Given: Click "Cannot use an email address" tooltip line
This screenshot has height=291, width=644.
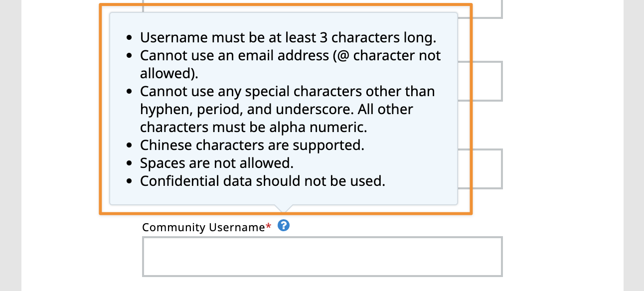Looking at the screenshot, I should [290, 55].
